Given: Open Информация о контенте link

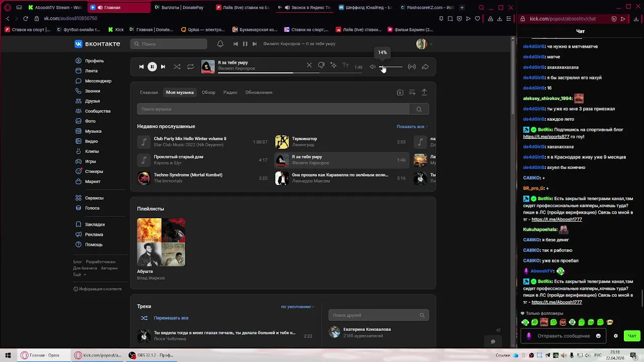Looking at the screenshot, I should [x=98, y=289].
